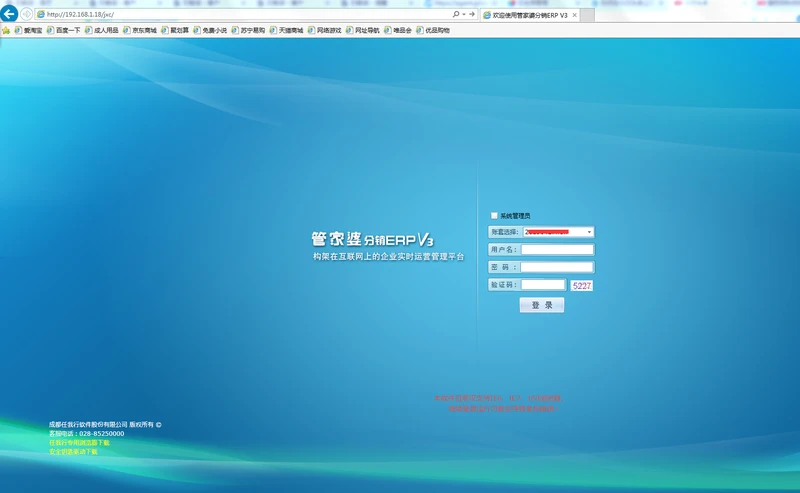Click the browser forward arrow button
The height and width of the screenshot is (493, 800).
tap(27, 14)
